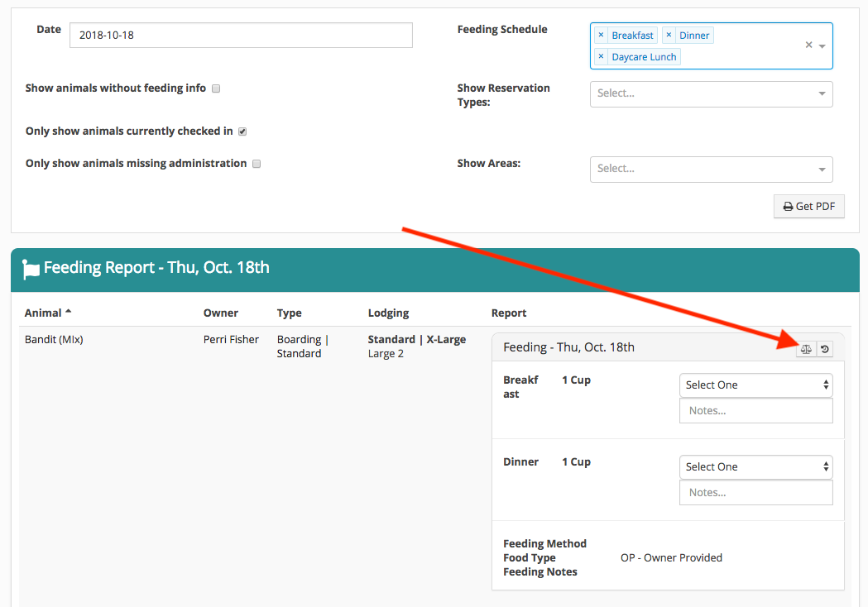Screen dimensions: 868x607
Task: Select the Dinner tag label
Action: pos(694,35)
